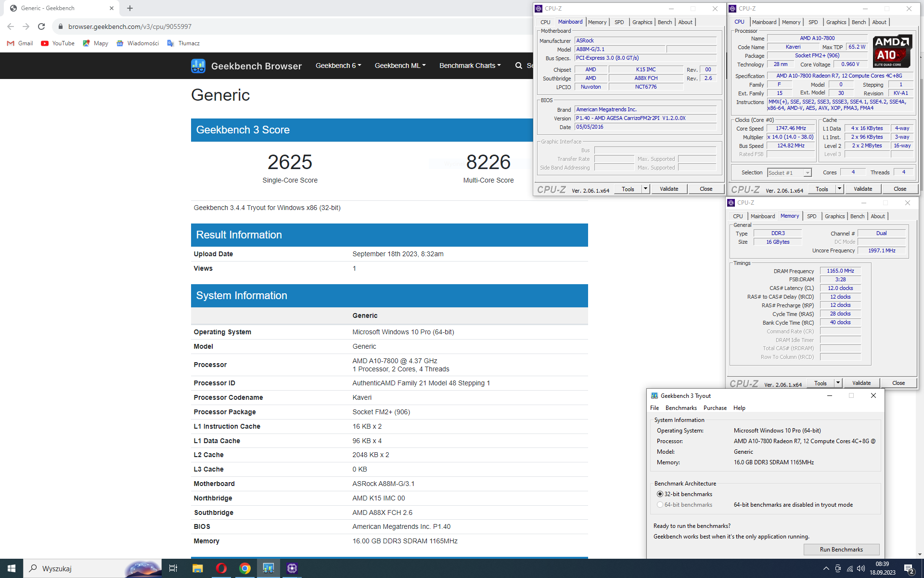Click the site lock icon in address bar
Viewport: 924px width, 578px height.
tap(61, 26)
